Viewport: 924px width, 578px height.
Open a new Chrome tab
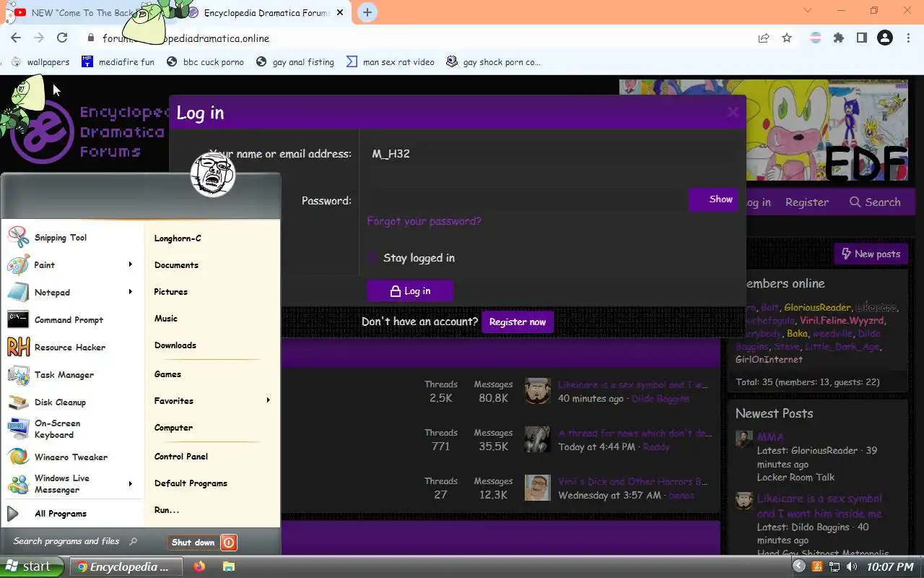click(367, 12)
